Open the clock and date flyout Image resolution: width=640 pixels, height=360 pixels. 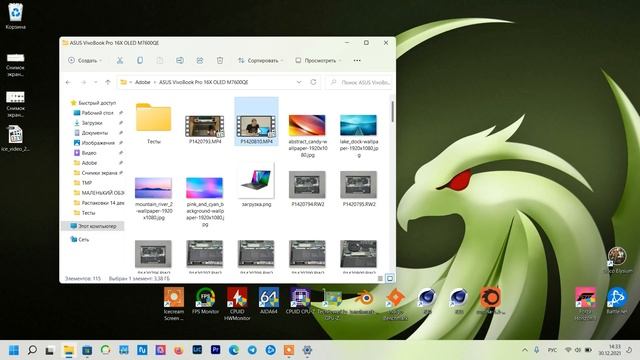click(x=609, y=350)
